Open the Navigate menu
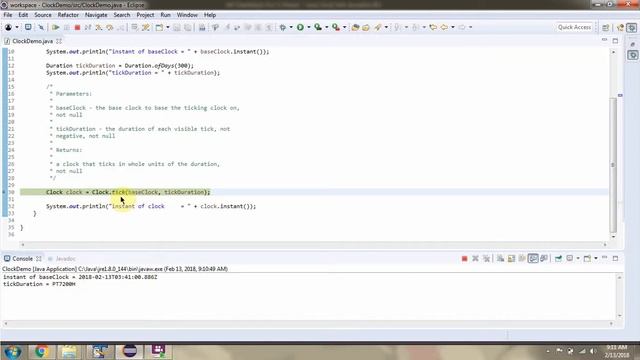 (x=96, y=15)
